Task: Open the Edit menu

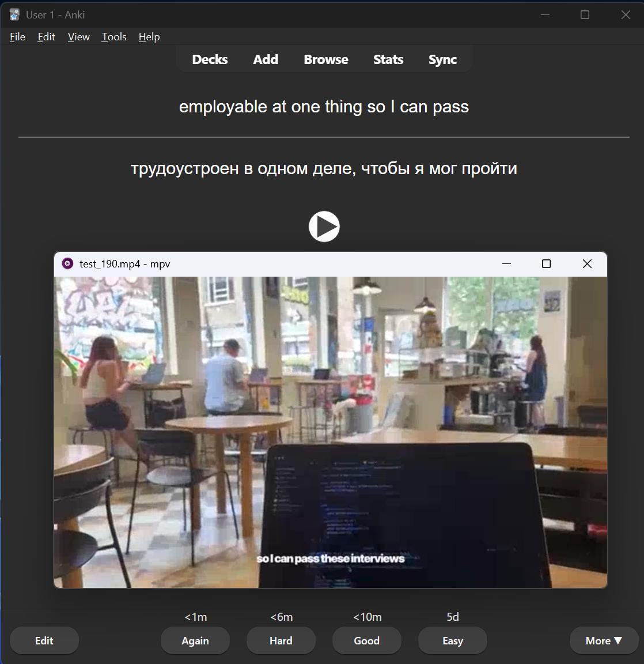Action: [x=46, y=37]
